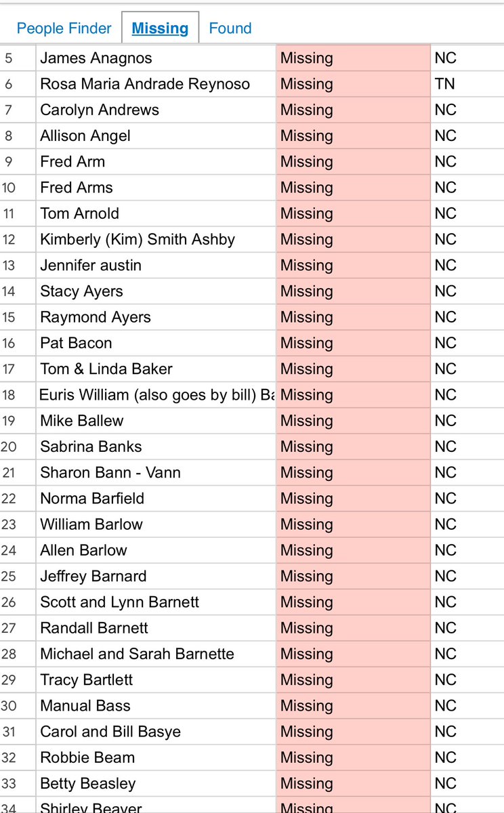Viewport: 504px width, 813px height.
Task: Select the Betty Beasley name cell
Action: click(x=88, y=783)
